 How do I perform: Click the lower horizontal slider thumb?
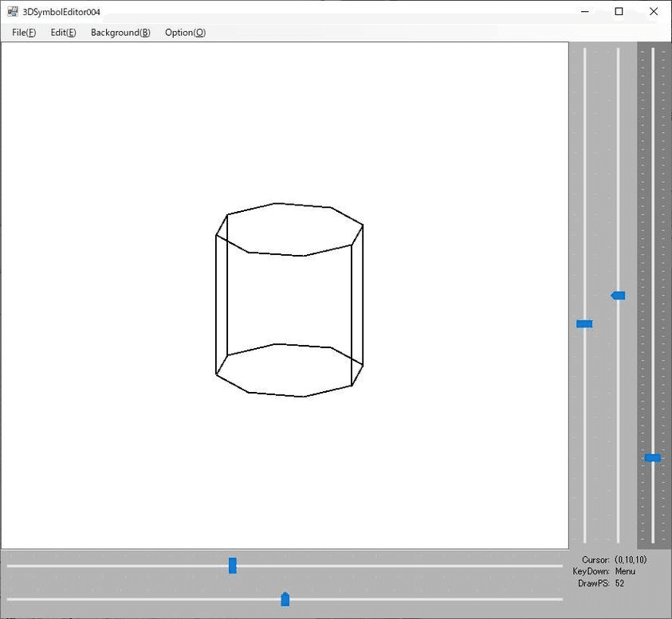[x=285, y=599]
